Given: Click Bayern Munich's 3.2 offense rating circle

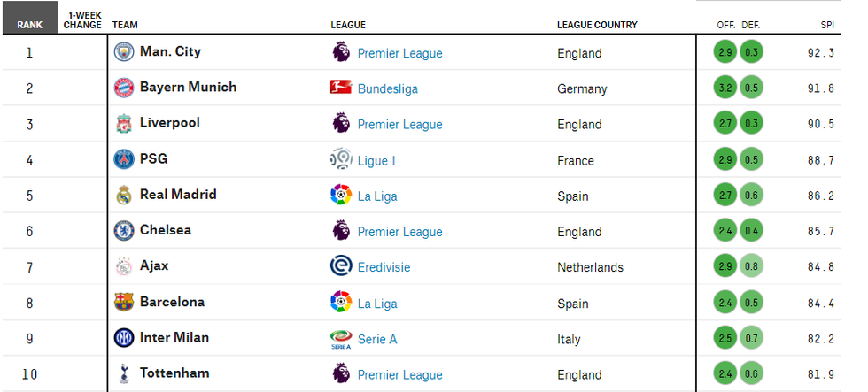Looking at the screenshot, I should (725, 88).
